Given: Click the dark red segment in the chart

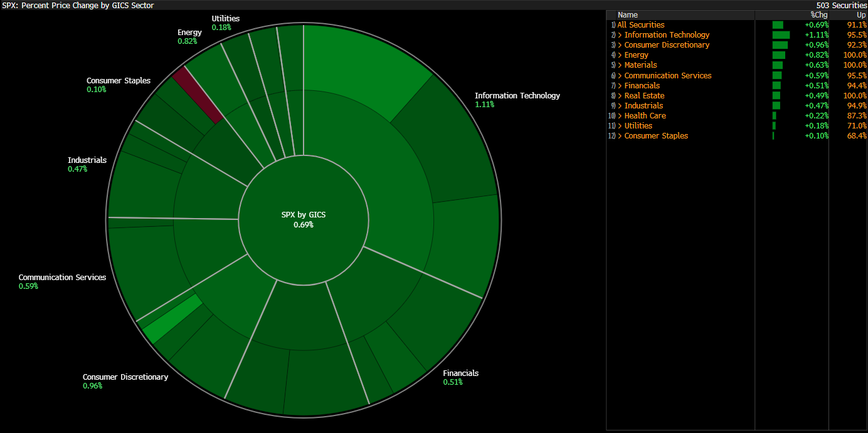Looking at the screenshot, I should pos(198,95).
